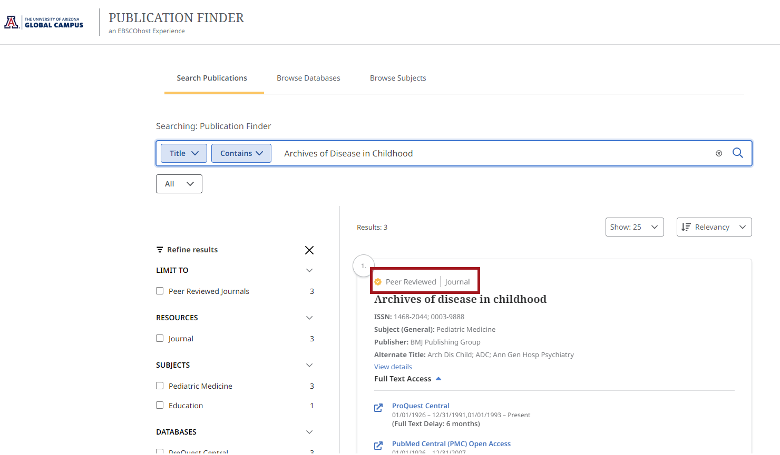
Task: Click the Peer Reviewed badge icon
Action: coord(378,282)
